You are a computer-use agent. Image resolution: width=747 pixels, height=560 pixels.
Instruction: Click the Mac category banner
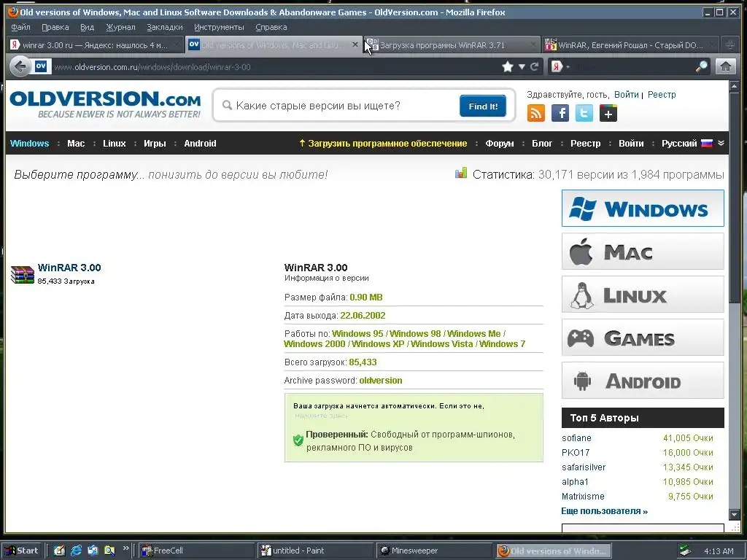click(643, 252)
